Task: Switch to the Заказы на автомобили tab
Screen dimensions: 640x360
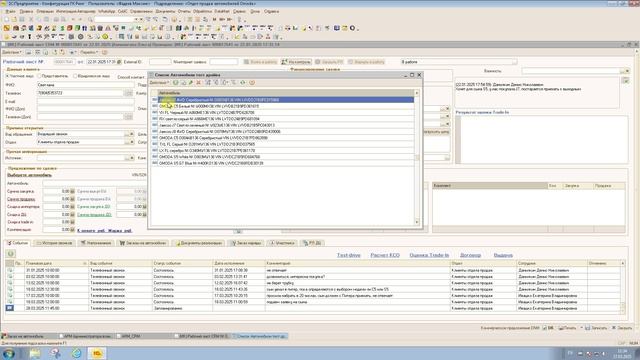Action: [143, 243]
